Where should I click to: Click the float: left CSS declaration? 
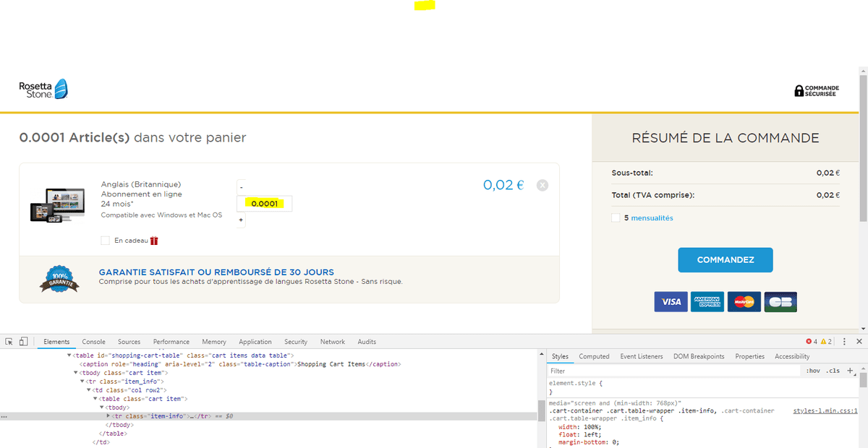[x=579, y=434]
